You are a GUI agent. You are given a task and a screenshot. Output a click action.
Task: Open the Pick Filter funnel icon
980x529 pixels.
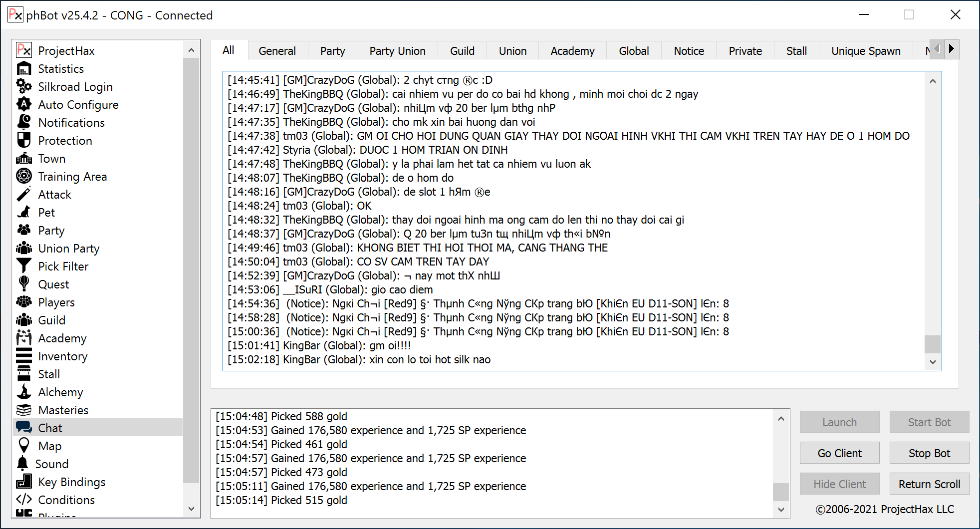[24, 266]
